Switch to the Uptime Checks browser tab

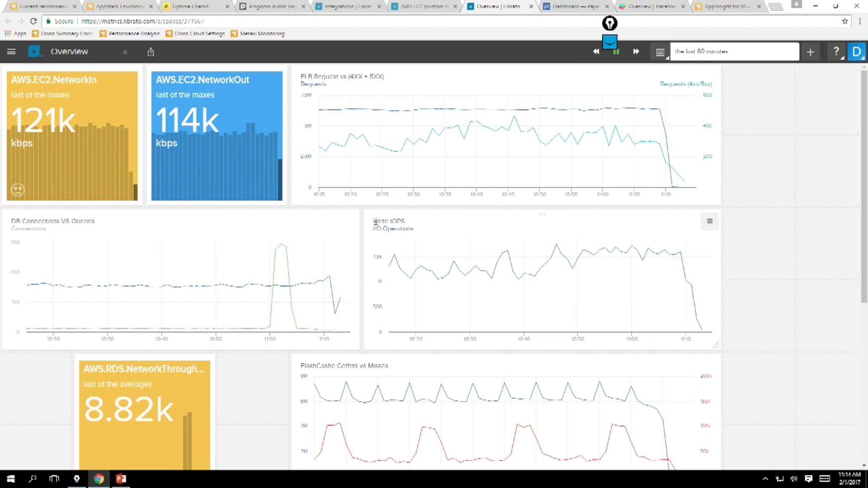click(x=191, y=6)
